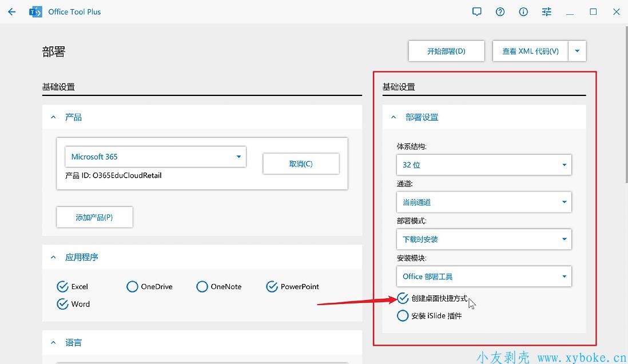628x364 pixels.
Task: Open the about info icon
Action: coord(523,11)
